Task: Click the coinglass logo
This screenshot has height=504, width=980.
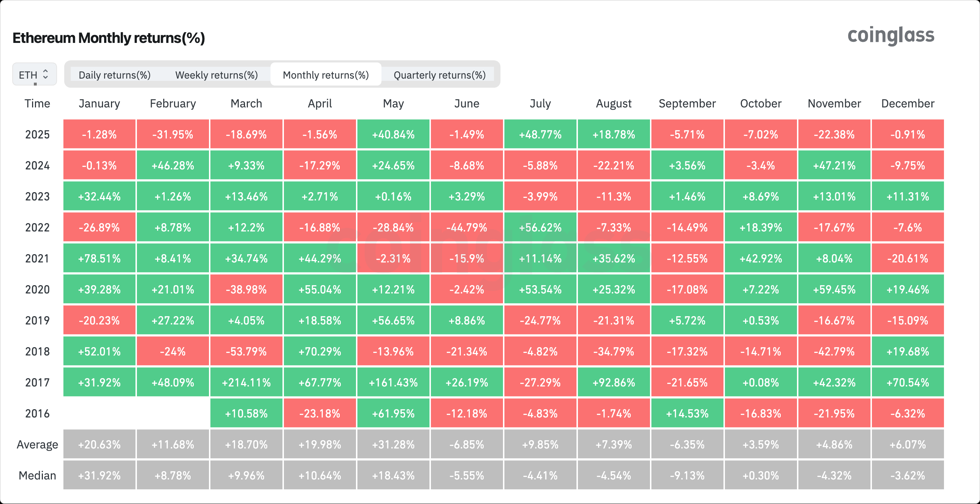Action: point(891,35)
